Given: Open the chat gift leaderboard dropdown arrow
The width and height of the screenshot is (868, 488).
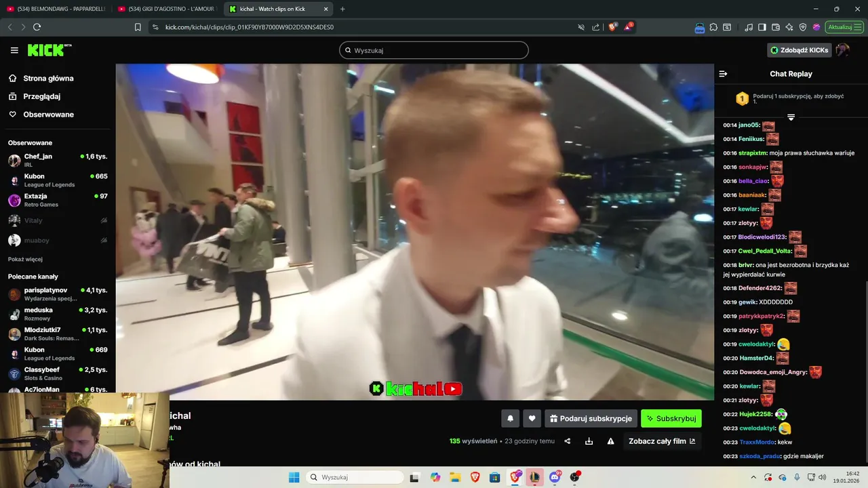Looking at the screenshot, I should point(791,117).
